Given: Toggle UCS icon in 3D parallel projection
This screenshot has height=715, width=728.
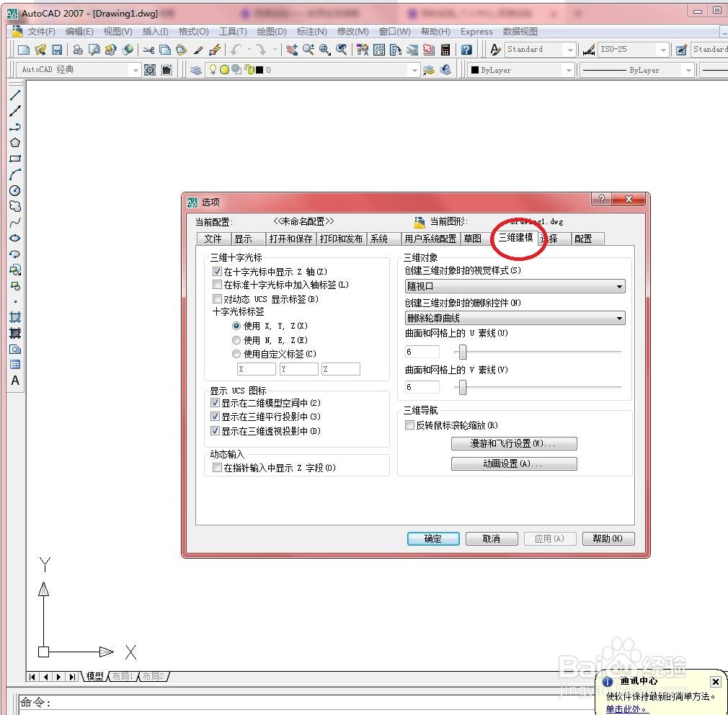Looking at the screenshot, I should pos(215,417).
